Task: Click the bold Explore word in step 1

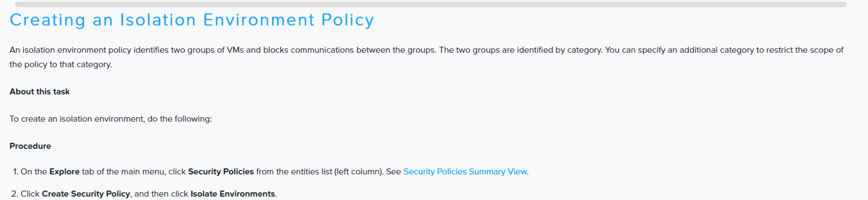Action: pyautogui.click(x=64, y=172)
